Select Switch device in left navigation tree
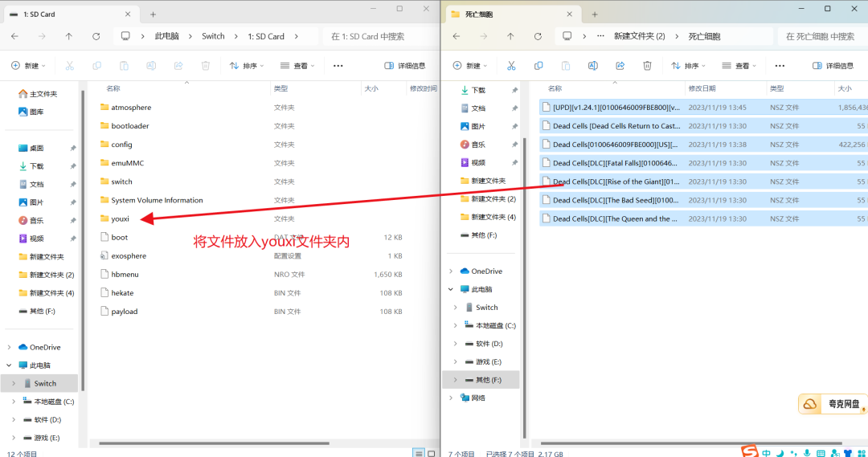 point(40,383)
